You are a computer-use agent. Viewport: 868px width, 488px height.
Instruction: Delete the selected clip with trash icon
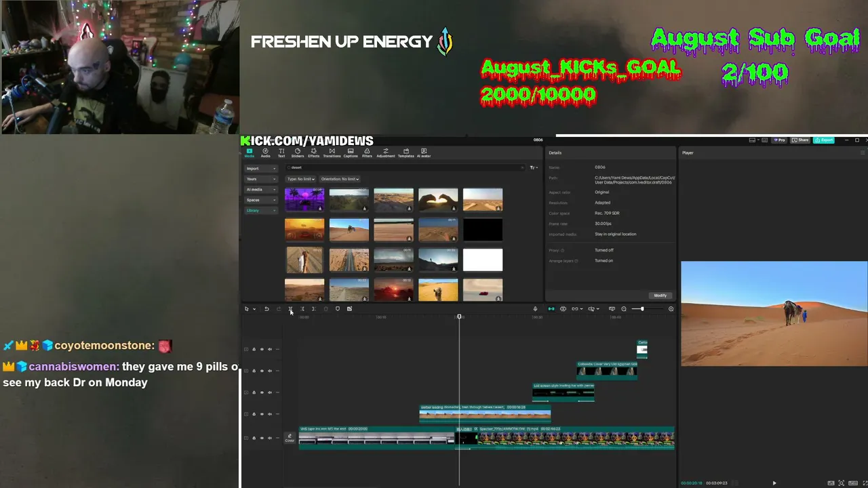(x=325, y=309)
